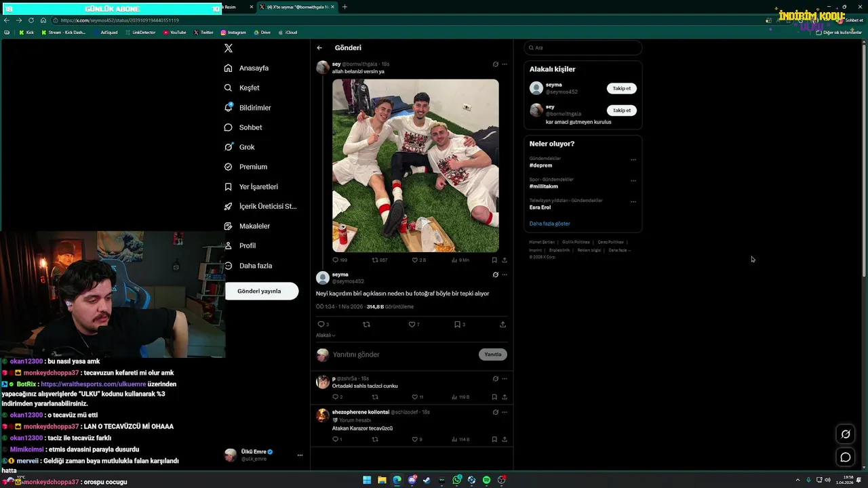Open the quoted post photo
868x488 pixels.
tap(415, 165)
